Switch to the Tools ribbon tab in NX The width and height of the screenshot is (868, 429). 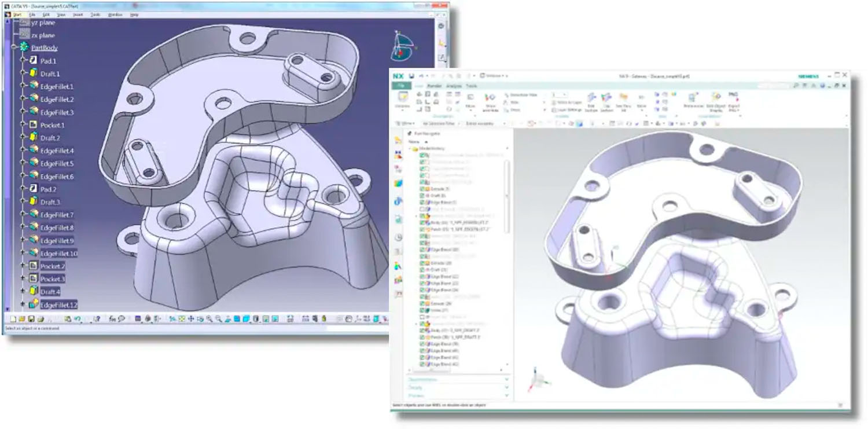tap(472, 86)
